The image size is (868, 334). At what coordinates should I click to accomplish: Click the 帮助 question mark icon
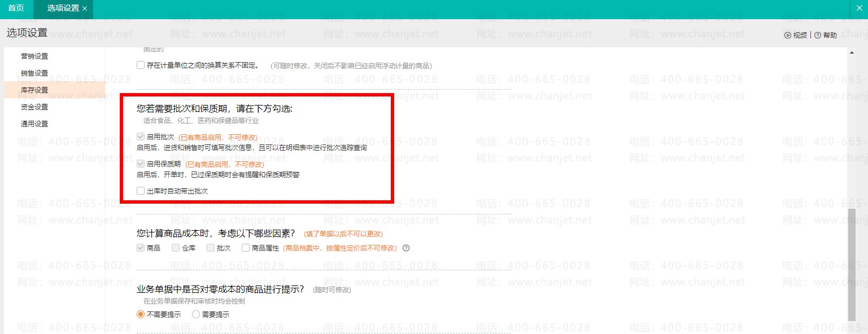point(818,35)
